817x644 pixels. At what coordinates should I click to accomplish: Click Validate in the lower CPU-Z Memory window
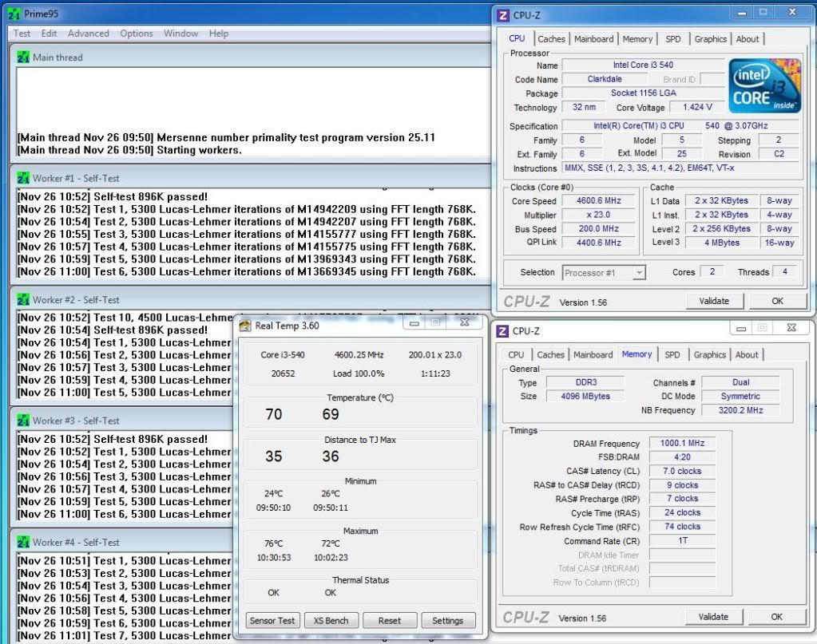tap(713, 617)
